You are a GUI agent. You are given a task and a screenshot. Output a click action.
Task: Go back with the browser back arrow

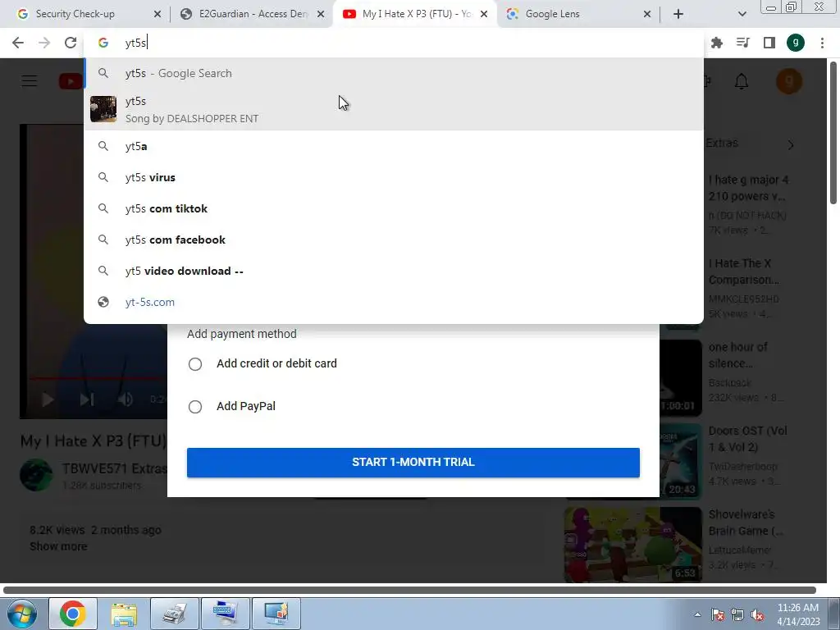[18, 43]
